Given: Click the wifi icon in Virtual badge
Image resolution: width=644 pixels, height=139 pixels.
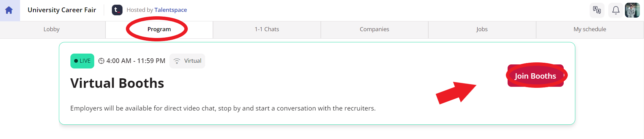Looking at the screenshot, I should pos(177,61).
